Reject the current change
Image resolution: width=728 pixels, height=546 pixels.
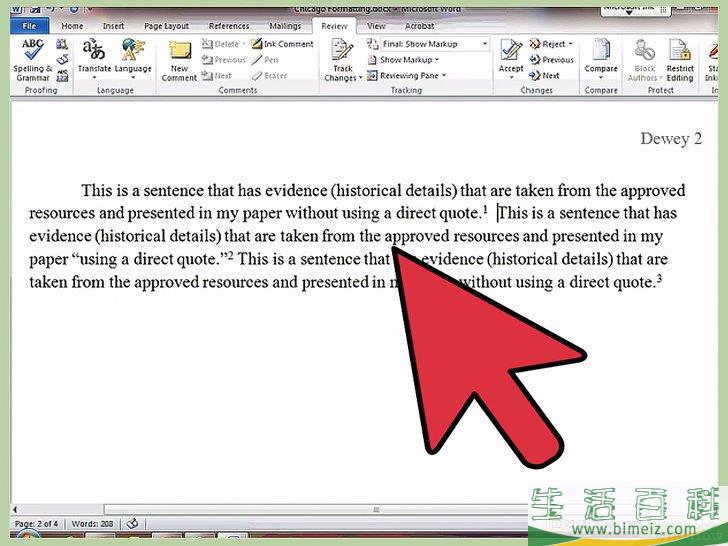[548, 44]
